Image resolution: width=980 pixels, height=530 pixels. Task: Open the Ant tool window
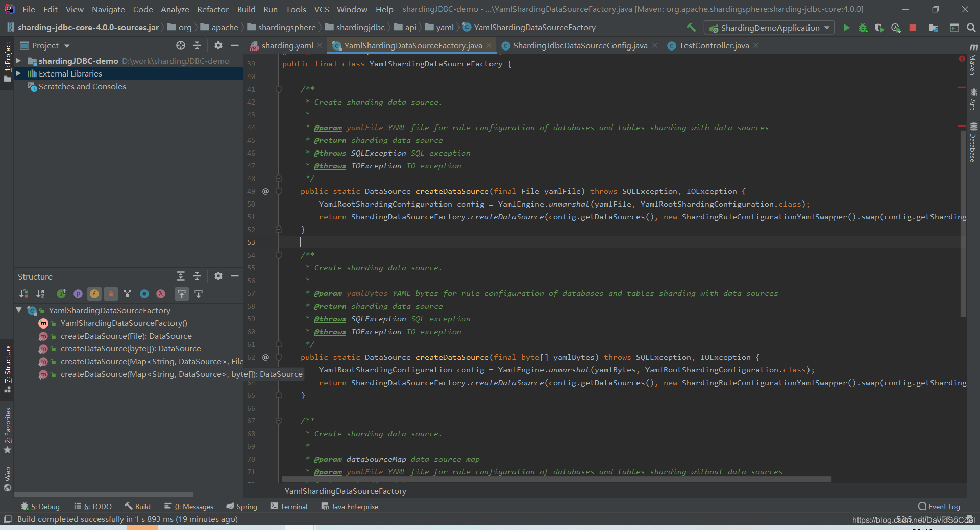coord(973,99)
